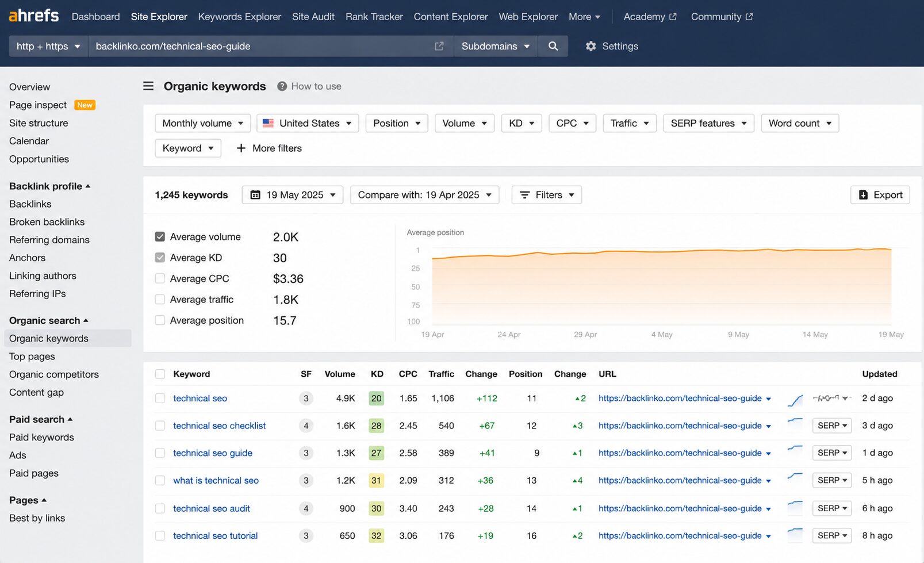Expand URL dropdown arrow for technical seo
The width and height of the screenshot is (924, 563).
pos(768,399)
